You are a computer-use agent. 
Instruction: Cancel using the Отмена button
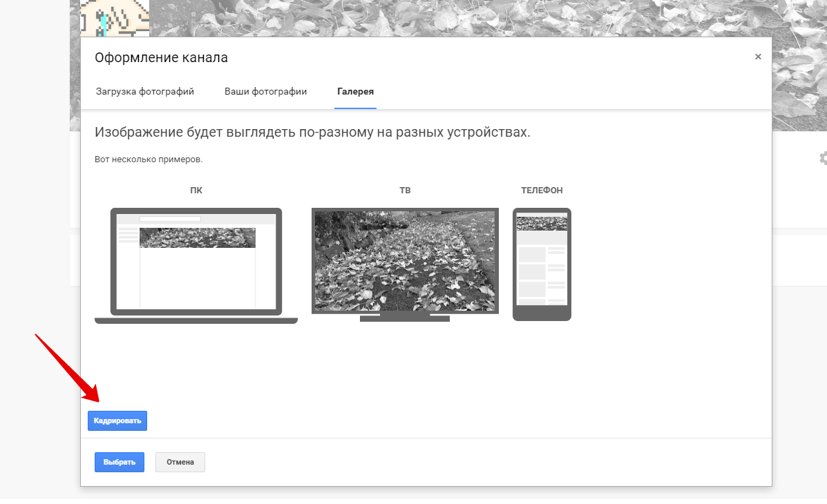click(180, 462)
